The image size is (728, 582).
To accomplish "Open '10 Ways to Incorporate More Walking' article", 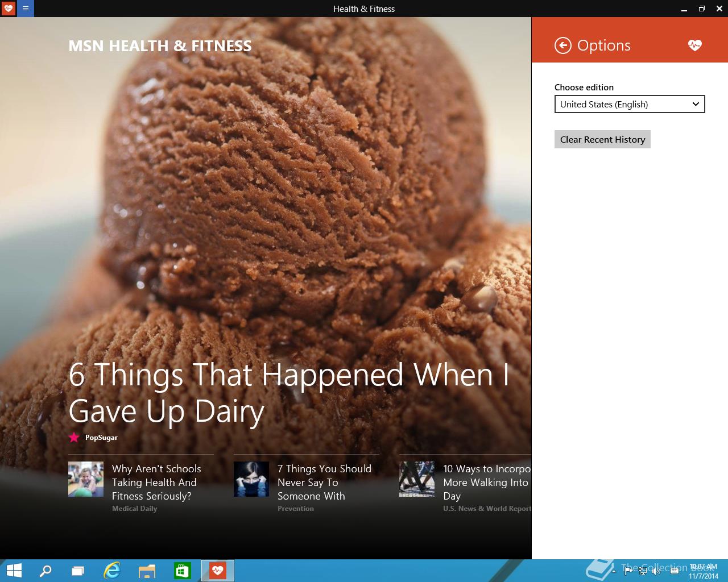I will pos(487,482).
